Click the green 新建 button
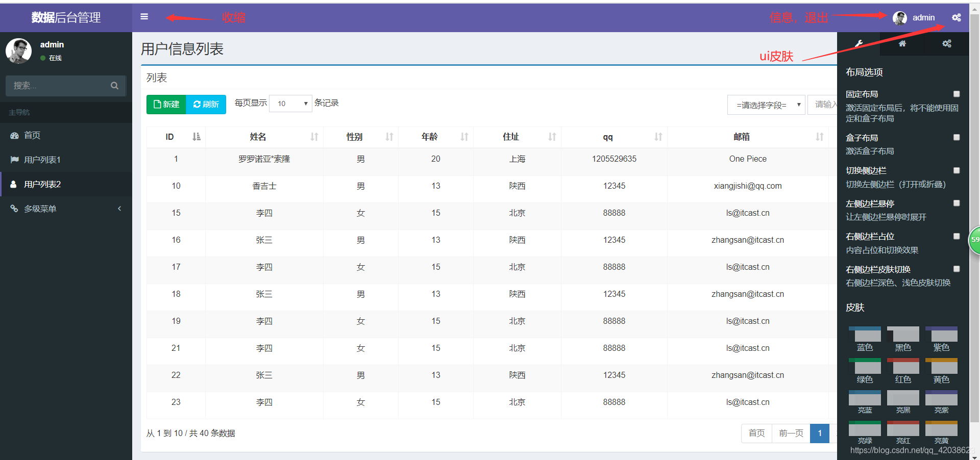Screen dimensions: 980x460 point(166,104)
